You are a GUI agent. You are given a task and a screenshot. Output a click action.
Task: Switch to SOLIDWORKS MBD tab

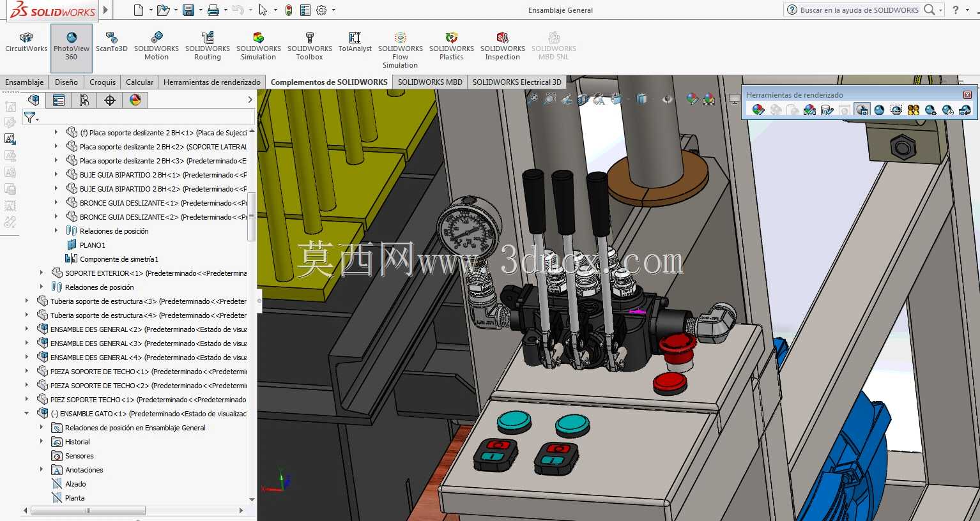[430, 82]
